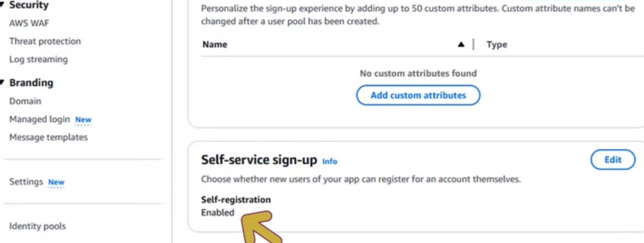The height and width of the screenshot is (243, 644).
Task: Open Info link for Self-service sign-up
Action: 330,161
